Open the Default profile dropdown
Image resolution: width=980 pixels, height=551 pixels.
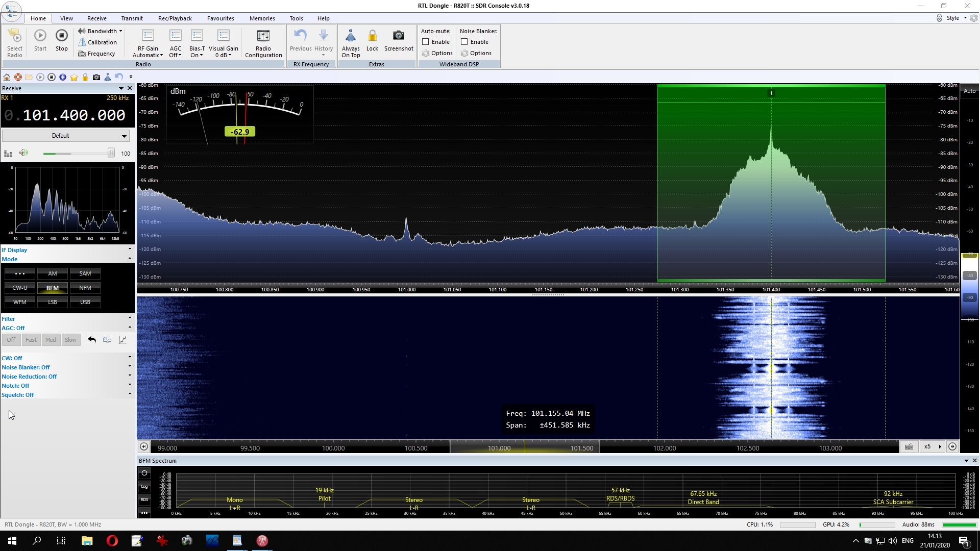(x=65, y=136)
